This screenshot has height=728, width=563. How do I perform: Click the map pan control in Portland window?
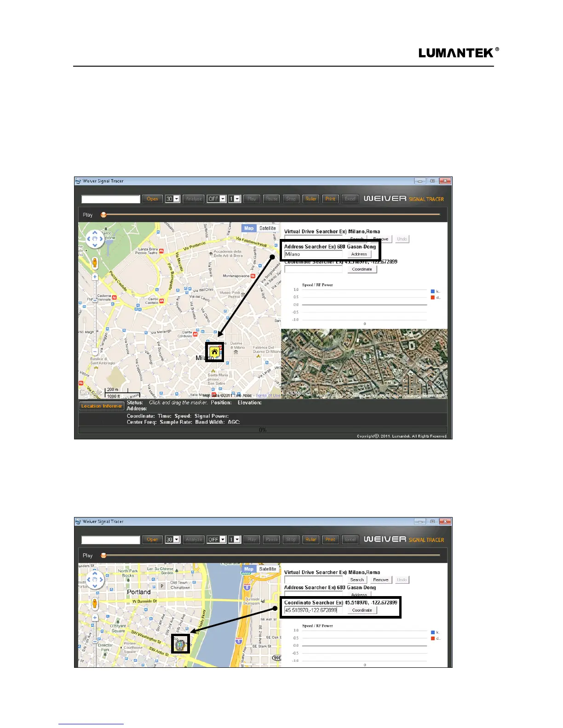(95, 580)
